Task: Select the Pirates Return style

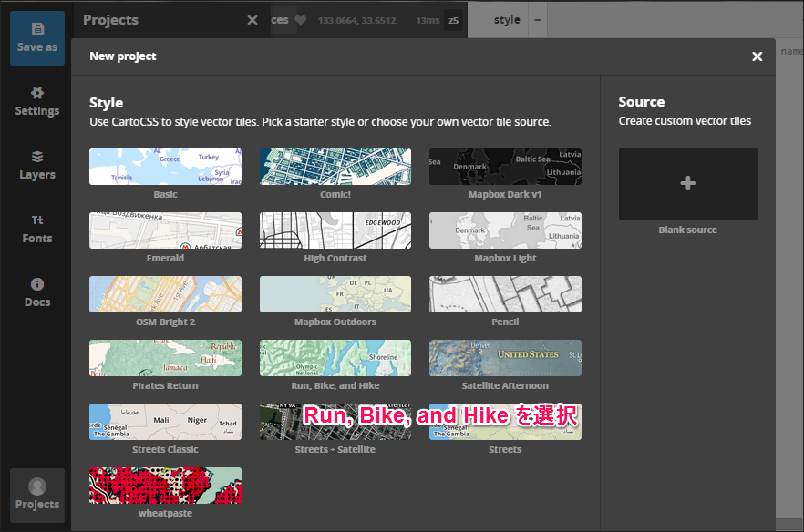Action: (165, 358)
